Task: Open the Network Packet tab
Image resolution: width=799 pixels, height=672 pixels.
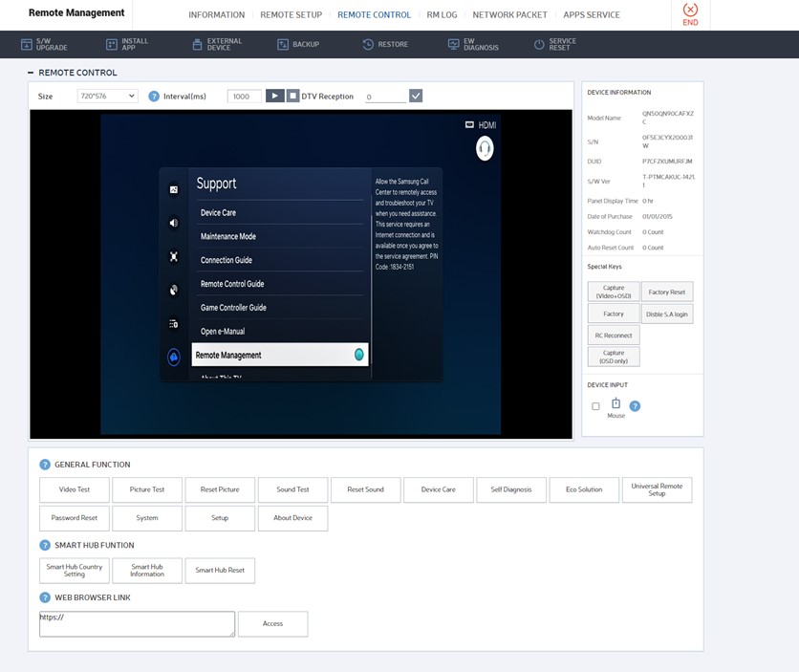Action: point(509,14)
